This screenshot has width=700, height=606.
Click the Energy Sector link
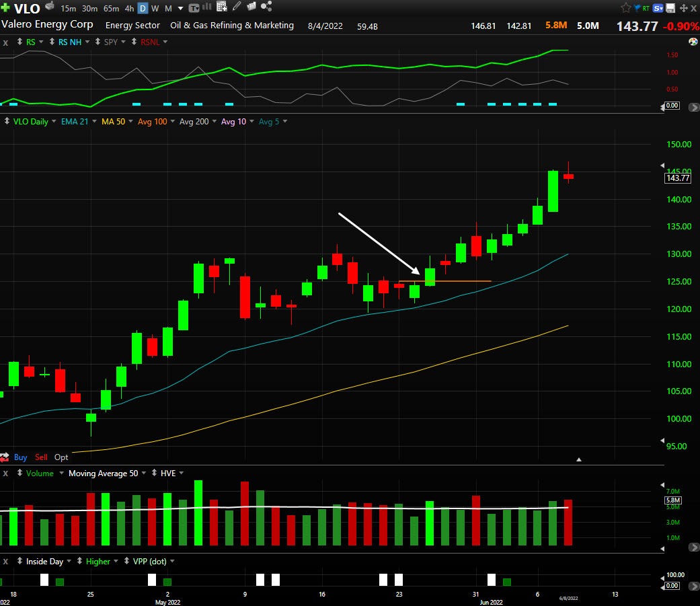pos(132,26)
